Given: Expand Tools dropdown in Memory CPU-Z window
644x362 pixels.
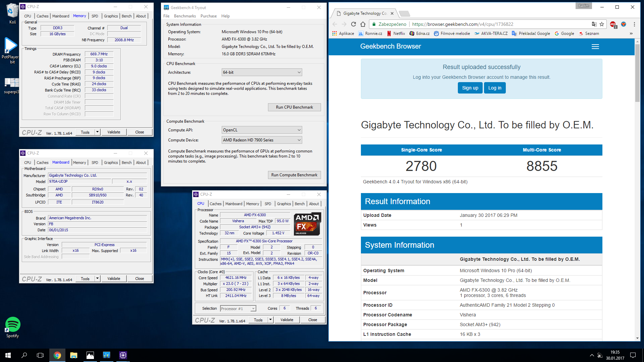Looking at the screenshot, I should (x=97, y=132).
